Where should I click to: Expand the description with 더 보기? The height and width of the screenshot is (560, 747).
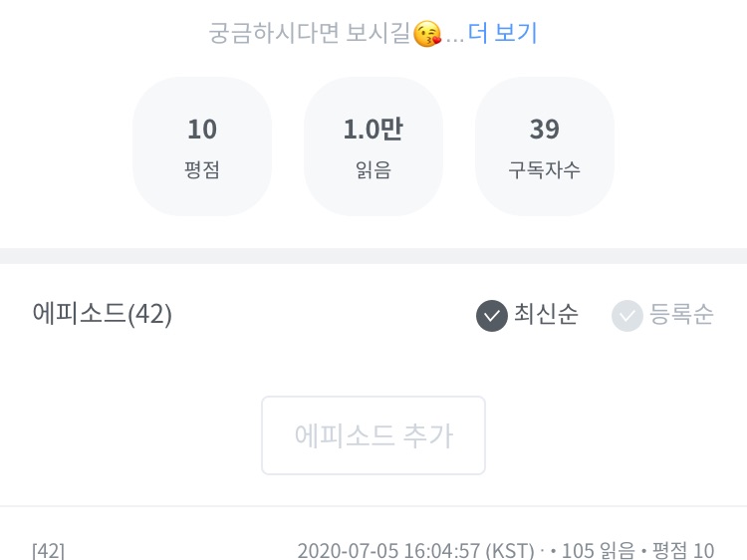[x=503, y=33]
